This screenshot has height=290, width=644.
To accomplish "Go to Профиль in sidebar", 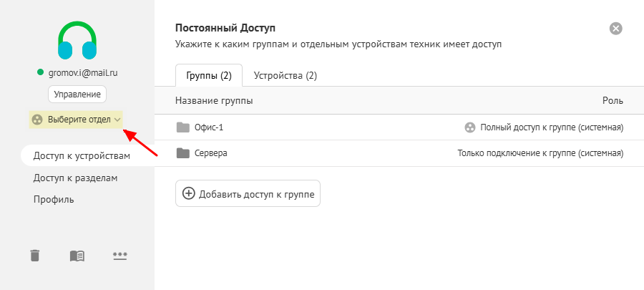I will point(54,199).
